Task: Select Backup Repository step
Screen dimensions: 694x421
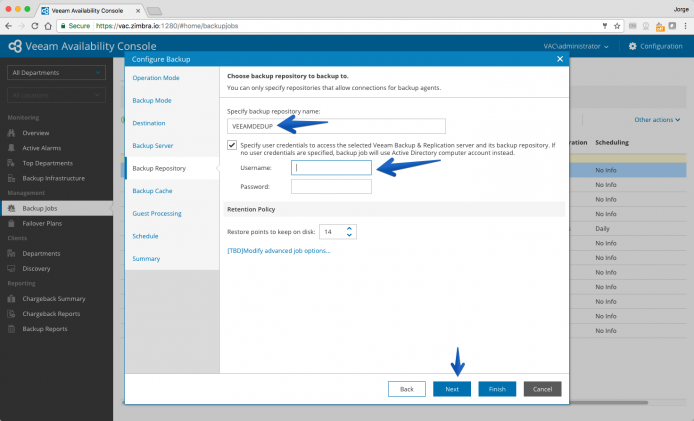Action: click(x=159, y=168)
